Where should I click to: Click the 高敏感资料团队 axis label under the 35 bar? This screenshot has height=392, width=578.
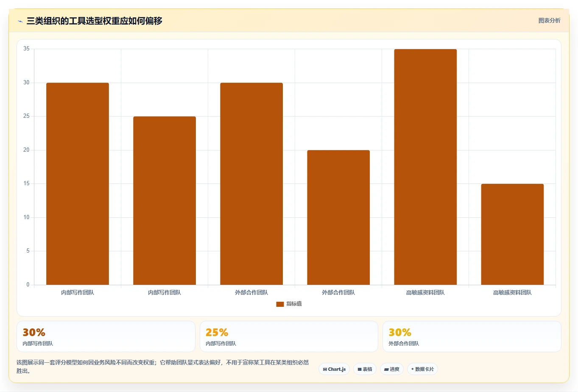click(x=425, y=292)
